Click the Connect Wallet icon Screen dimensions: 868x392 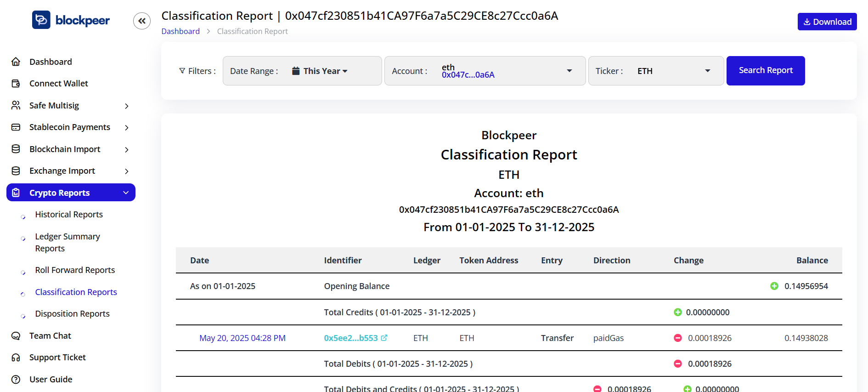pyautogui.click(x=16, y=84)
